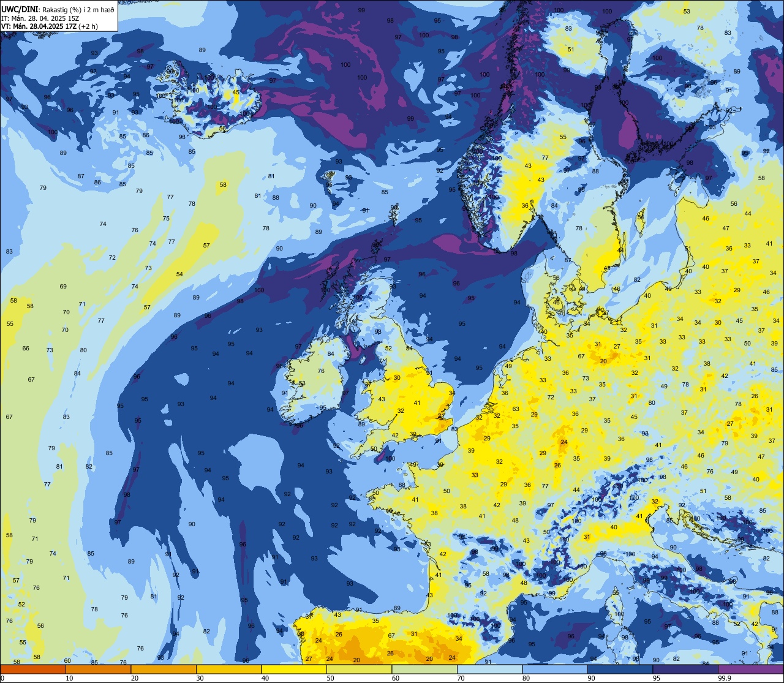
Task: Click the value 76 over central Ireland
Action: (x=320, y=371)
